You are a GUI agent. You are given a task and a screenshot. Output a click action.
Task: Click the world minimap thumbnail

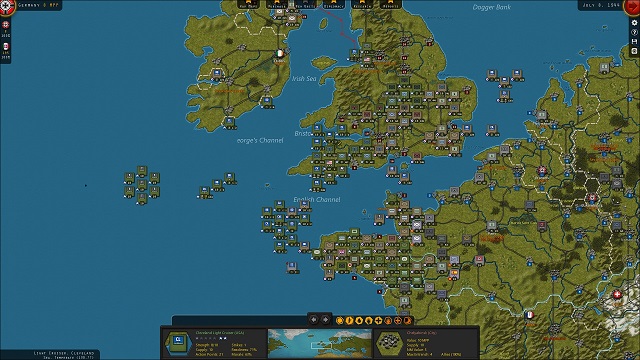(320, 344)
